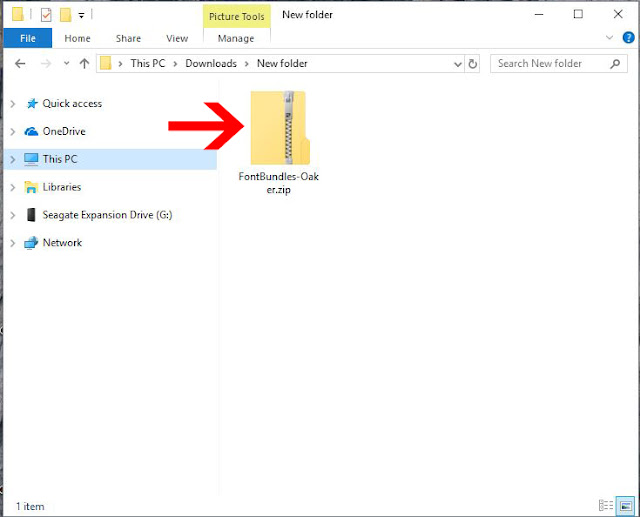This screenshot has width=640, height=517.
Task: Switch to the Home ribbon tab
Action: (77, 38)
